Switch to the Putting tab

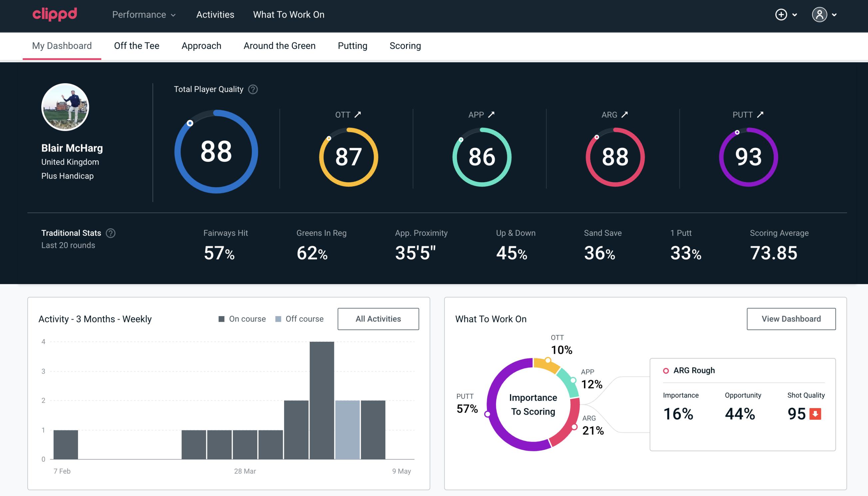(352, 45)
